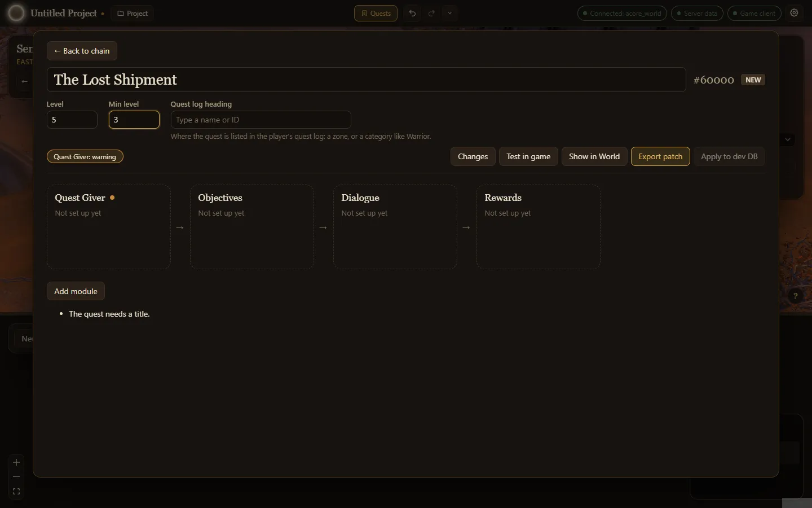Click the Export patch button
Viewport: 812px width, 508px height.
pos(660,156)
